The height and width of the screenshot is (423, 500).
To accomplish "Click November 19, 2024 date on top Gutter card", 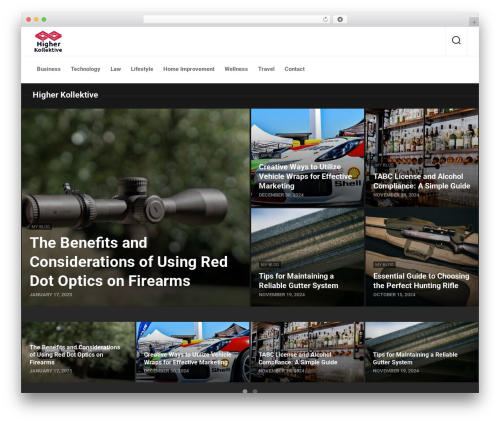I will 282,295.
